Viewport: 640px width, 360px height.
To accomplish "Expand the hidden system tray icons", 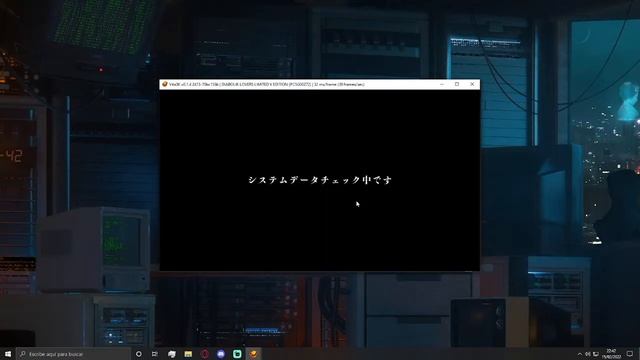I will click(x=580, y=354).
